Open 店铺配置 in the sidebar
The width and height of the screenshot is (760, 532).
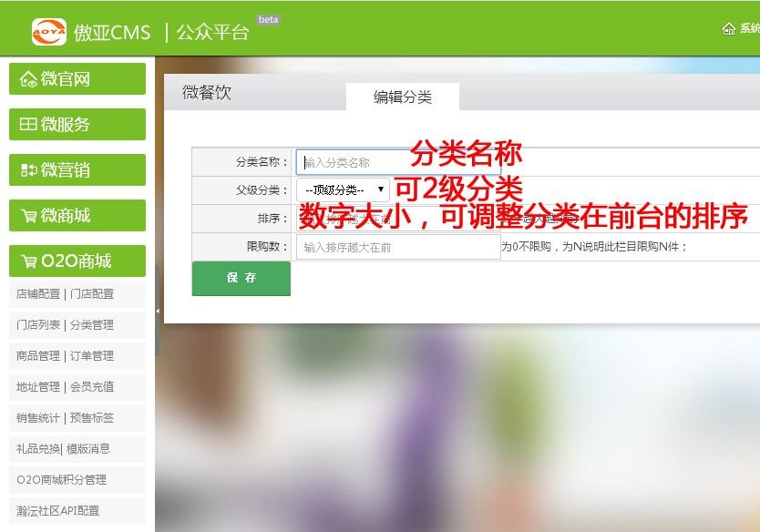[x=37, y=294]
